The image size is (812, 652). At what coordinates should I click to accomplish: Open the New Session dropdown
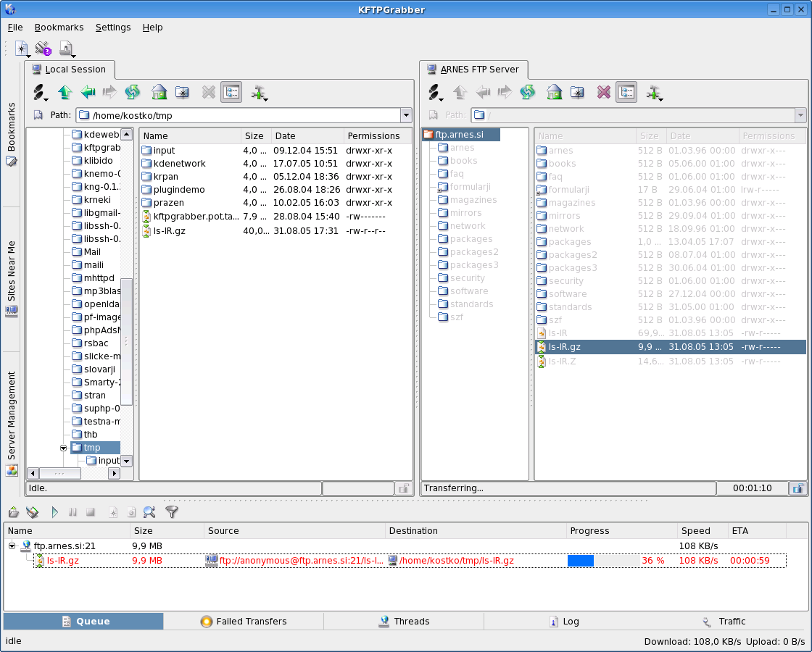(22, 49)
